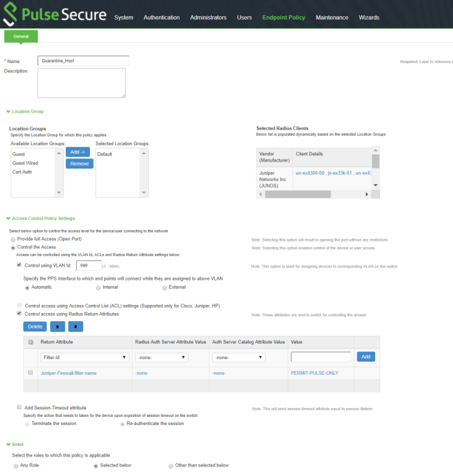
Task: Choose External PPS interface
Action: tap(165, 288)
